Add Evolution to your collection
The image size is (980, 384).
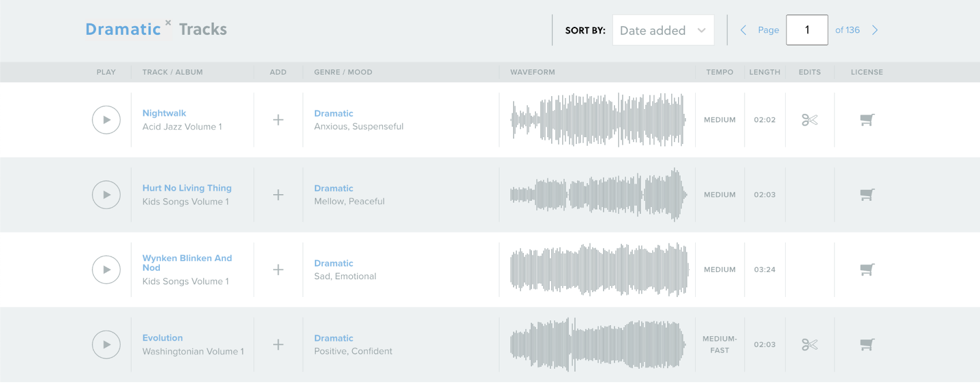tap(278, 344)
